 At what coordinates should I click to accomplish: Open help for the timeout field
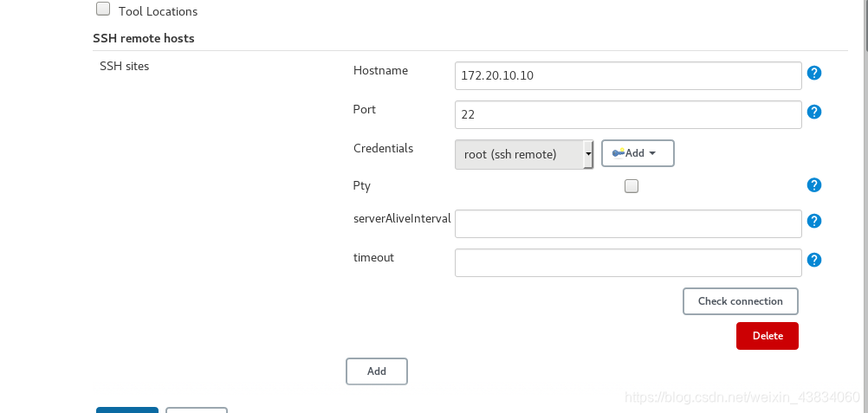pyautogui.click(x=813, y=260)
